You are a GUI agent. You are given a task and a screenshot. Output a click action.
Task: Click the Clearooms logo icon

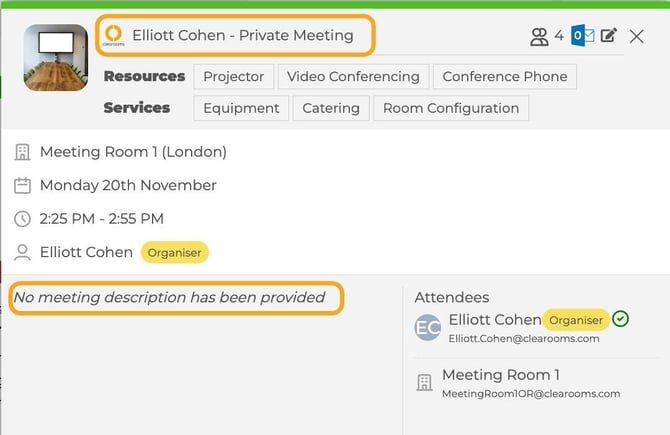pos(114,36)
